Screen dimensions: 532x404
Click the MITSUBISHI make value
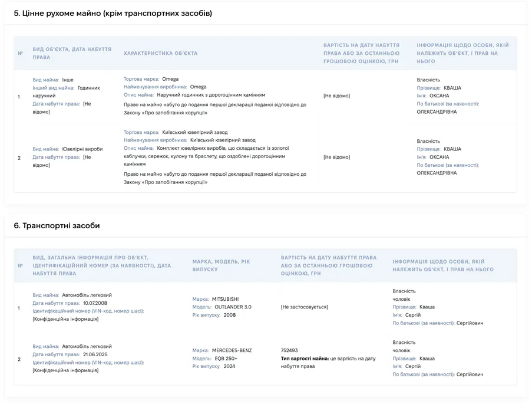coord(225,299)
